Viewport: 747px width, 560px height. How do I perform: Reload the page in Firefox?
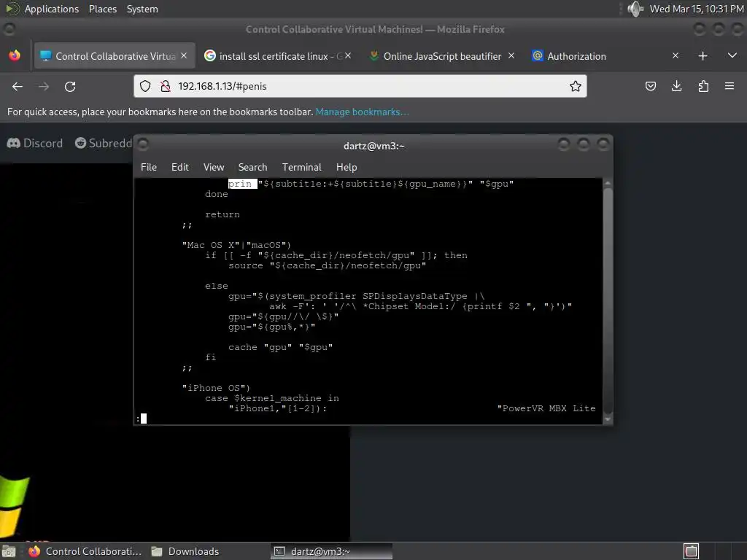[70, 86]
